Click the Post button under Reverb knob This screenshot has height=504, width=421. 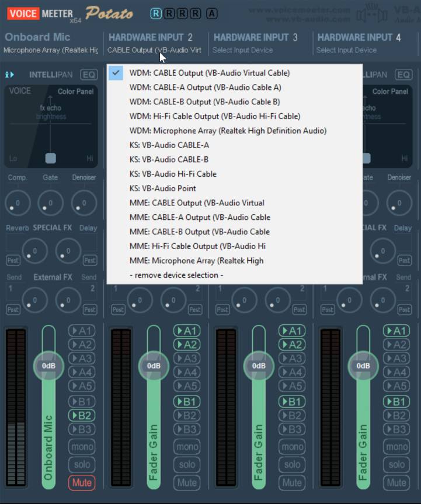click(x=13, y=260)
